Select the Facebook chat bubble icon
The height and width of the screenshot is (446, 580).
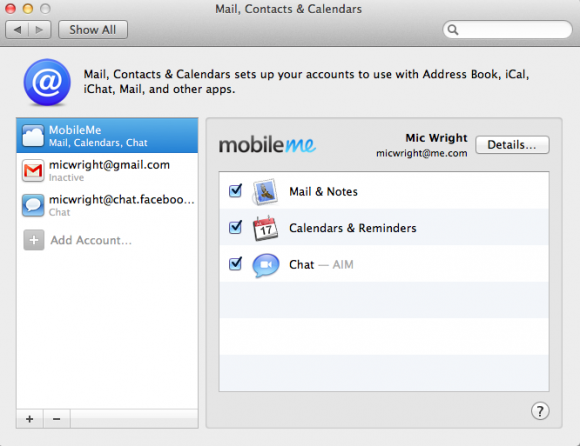tap(33, 205)
